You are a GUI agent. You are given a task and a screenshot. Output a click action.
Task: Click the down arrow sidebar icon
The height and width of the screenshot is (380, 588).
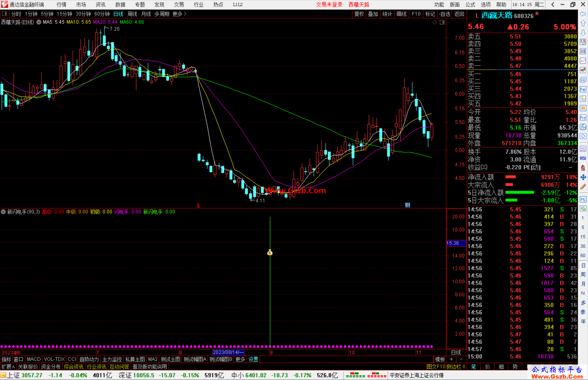[x=583, y=33]
